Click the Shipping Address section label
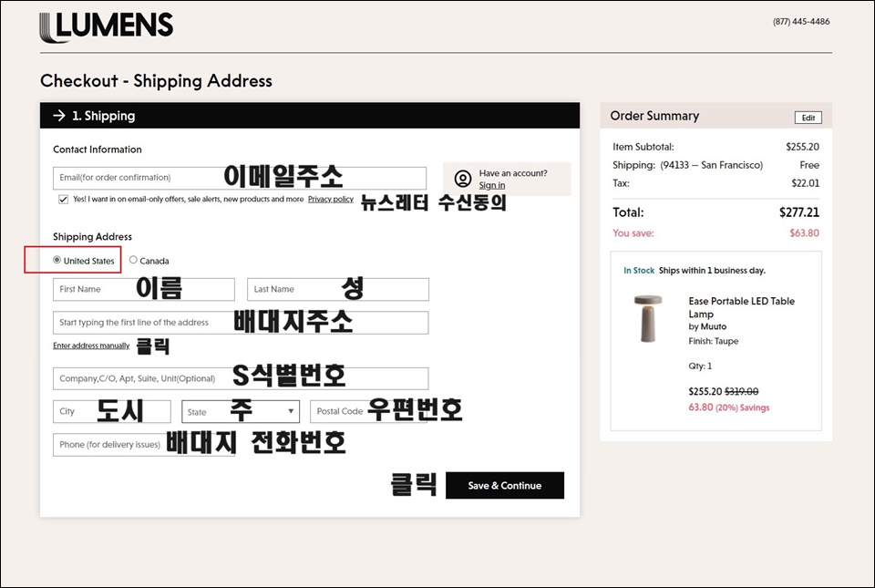Screen dimensions: 875x588 point(92,236)
